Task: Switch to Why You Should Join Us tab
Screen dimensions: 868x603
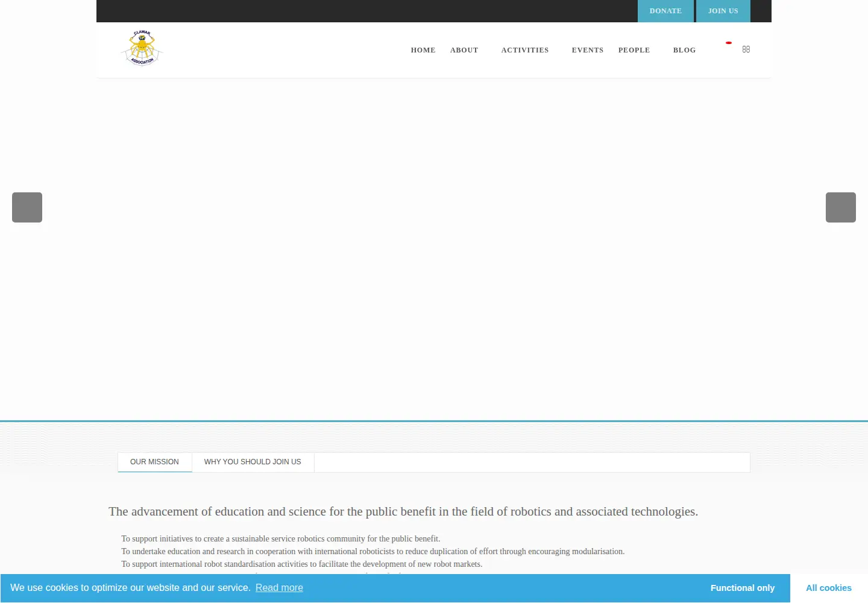Action: [253, 463]
